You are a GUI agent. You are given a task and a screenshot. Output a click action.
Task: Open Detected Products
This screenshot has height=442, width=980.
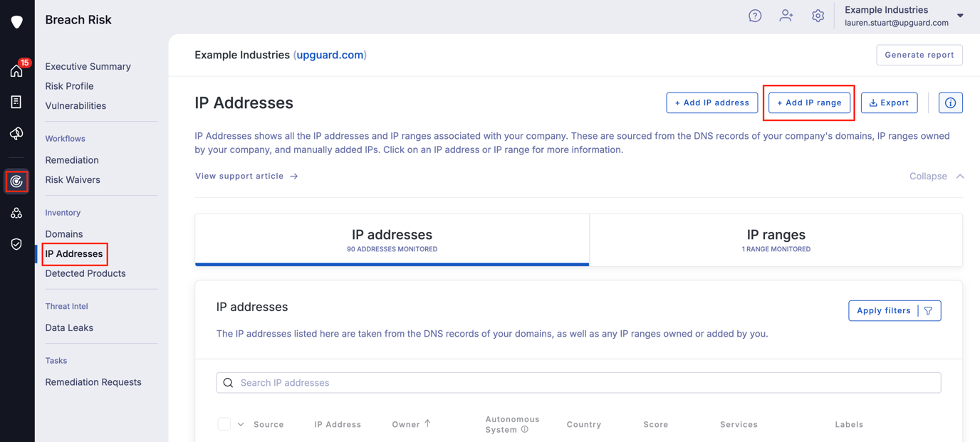(85, 274)
